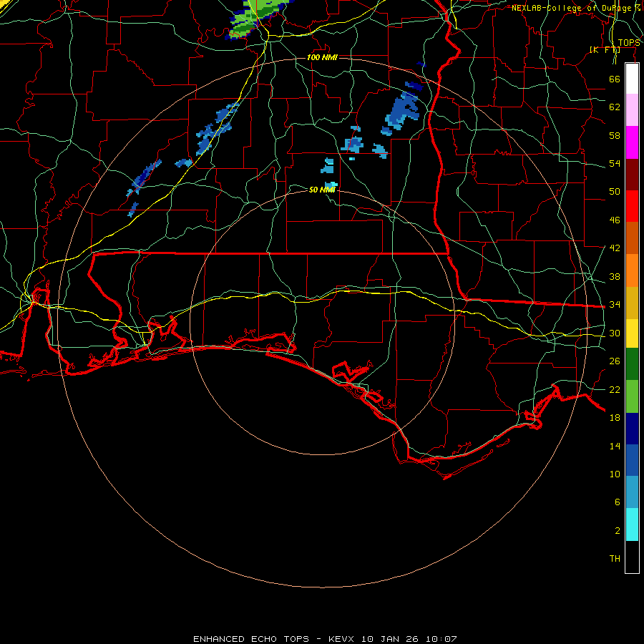The image size is (644, 644).
Task: Click the NEXLAB-College of DuPage label
Action: click(576, 8)
